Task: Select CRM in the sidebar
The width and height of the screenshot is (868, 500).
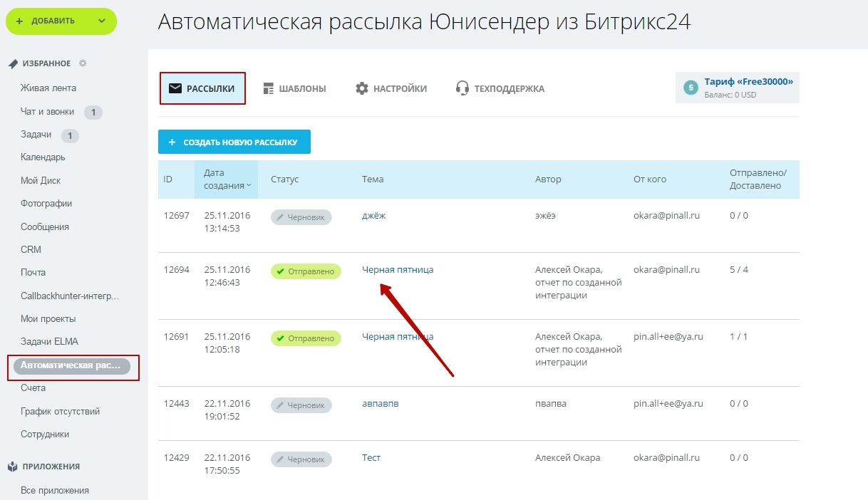Action: 31,249
